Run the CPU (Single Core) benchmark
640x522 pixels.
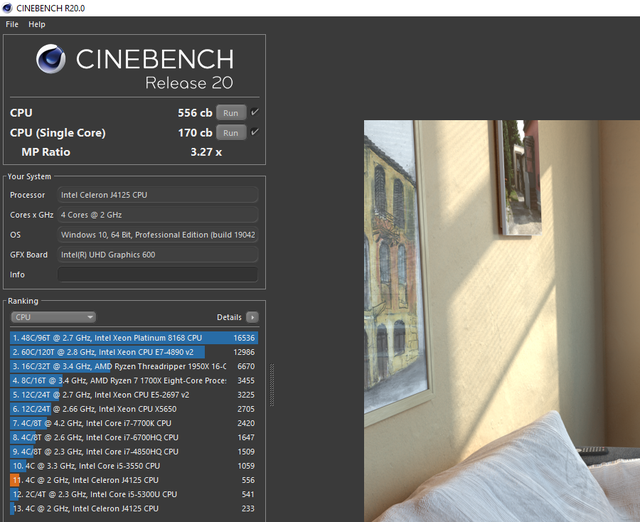click(231, 133)
